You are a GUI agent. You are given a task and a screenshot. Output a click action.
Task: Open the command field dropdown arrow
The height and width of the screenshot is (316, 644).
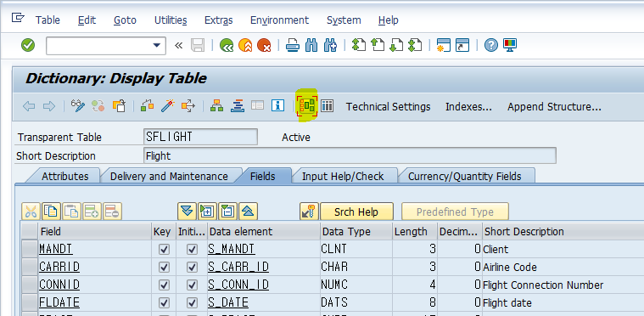(x=157, y=45)
